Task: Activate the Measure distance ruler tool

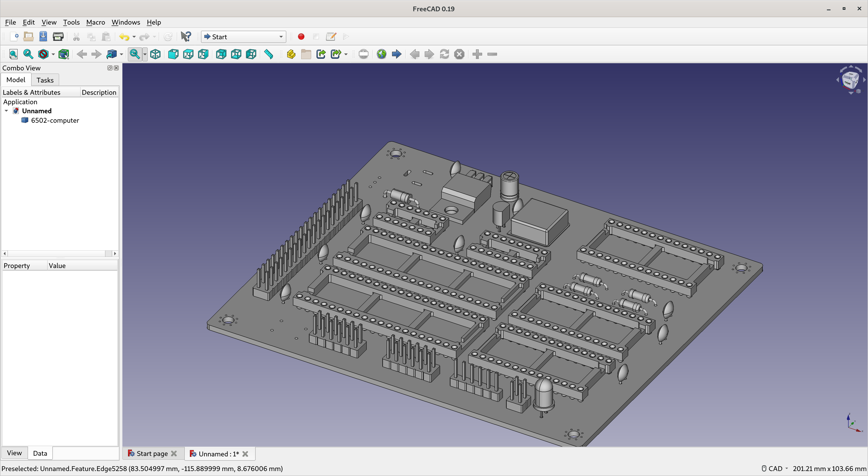Action: 268,54
